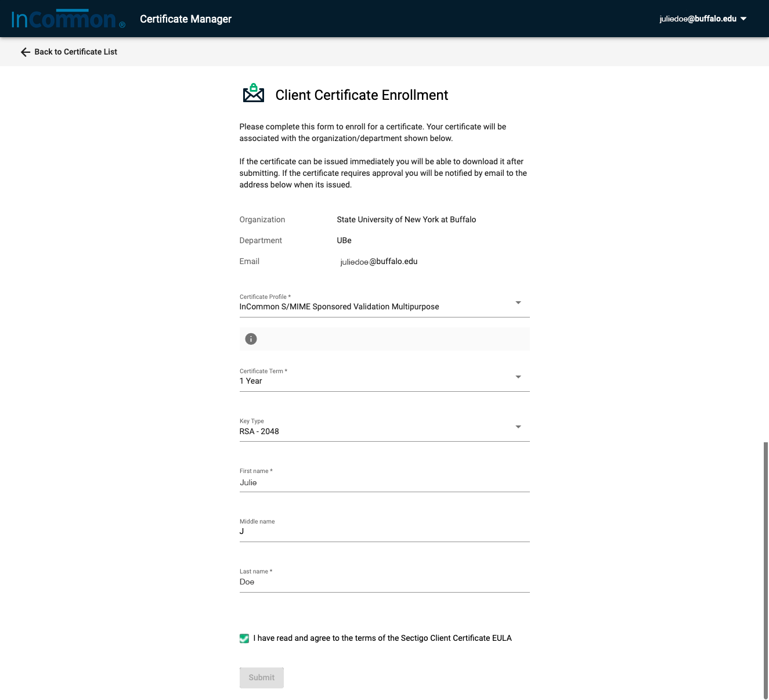Go back to Certificate List
This screenshot has height=700, width=769.
(x=75, y=52)
